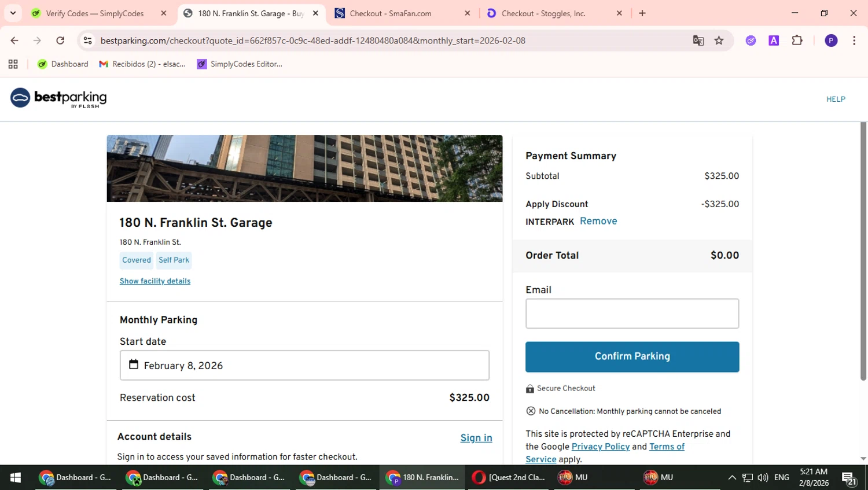Focus the Email input field
The height and width of the screenshot is (490, 868).
632,314
